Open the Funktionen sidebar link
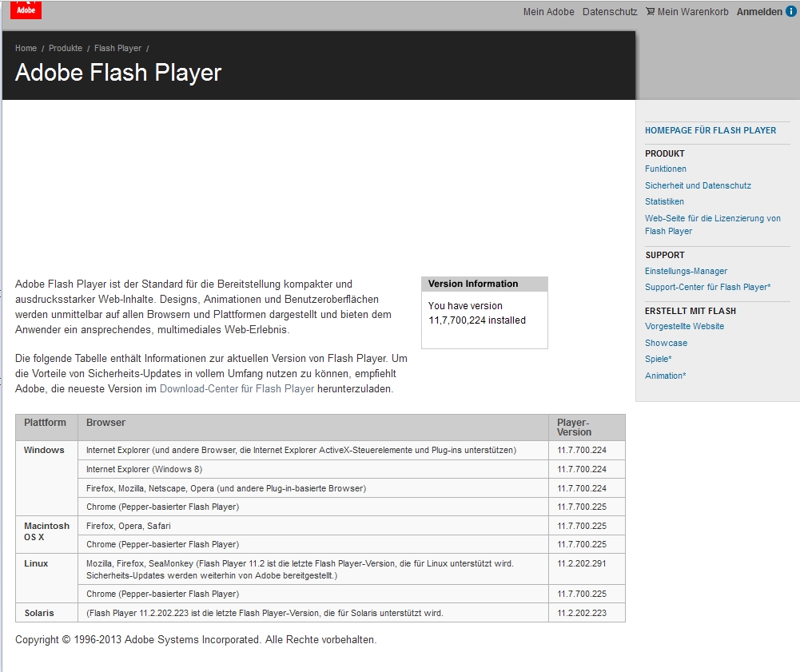 665,169
